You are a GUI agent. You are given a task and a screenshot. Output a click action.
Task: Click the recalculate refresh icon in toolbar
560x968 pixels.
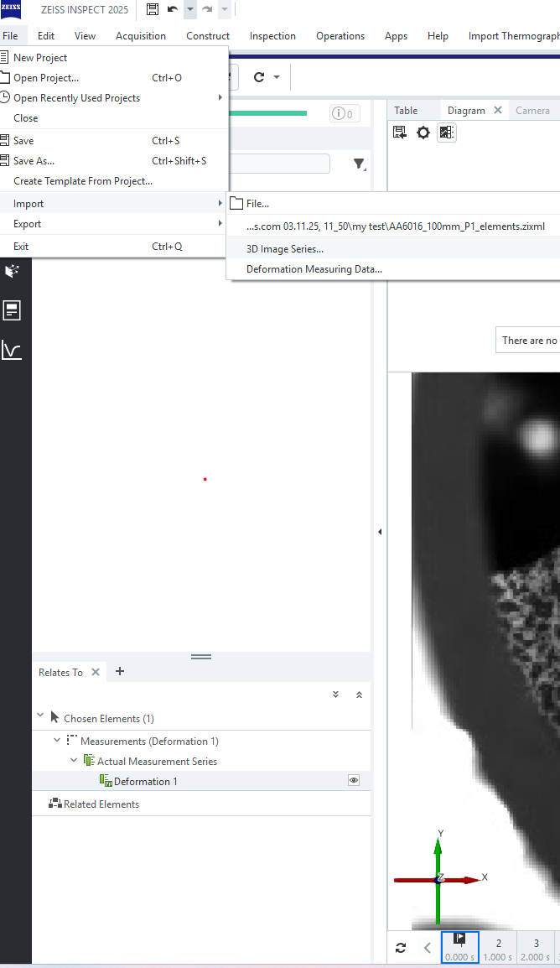pyautogui.click(x=259, y=77)
